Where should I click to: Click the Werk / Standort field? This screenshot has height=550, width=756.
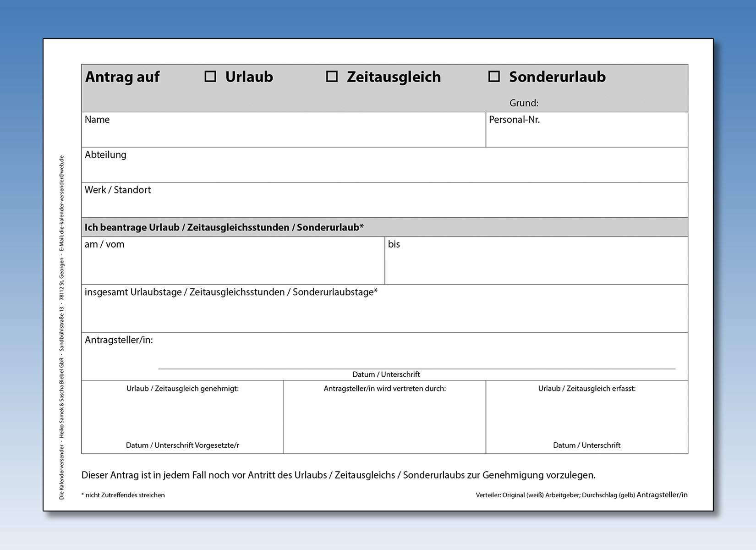[x=384, y=204]
